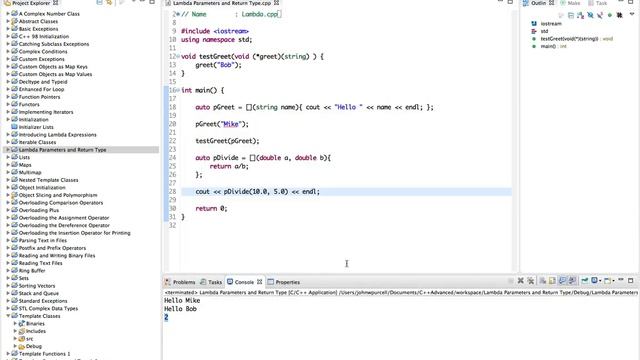
Task: Toggle Hide Static Members in Outline
Action: pos(600,15)
